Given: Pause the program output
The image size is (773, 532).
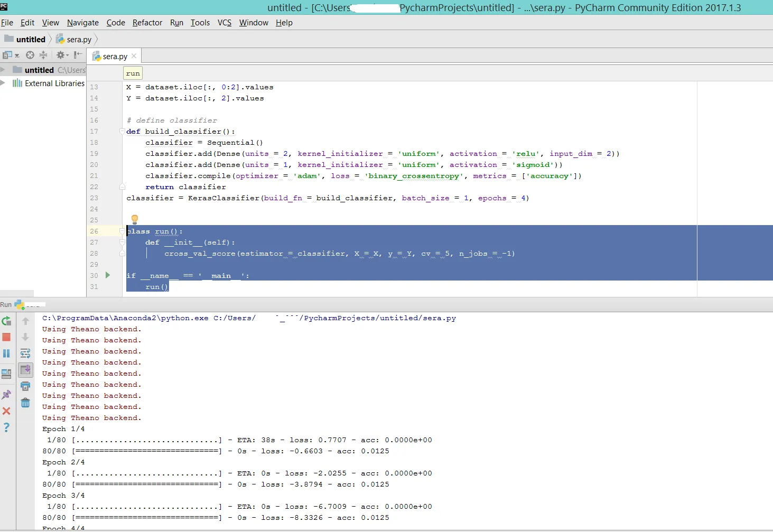Looking at the screenshot, I should 6,353.
